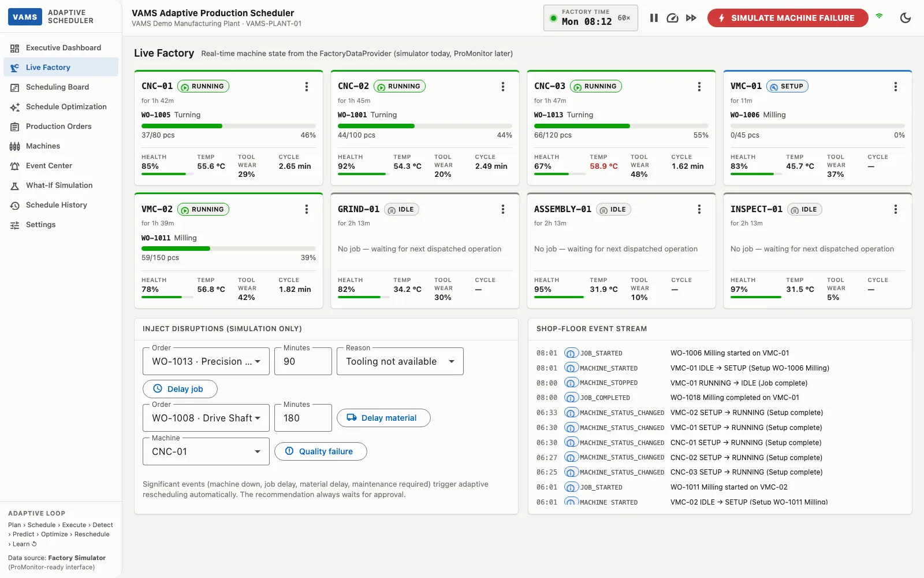Open VMC-02 card options menu

click(307, 209)
